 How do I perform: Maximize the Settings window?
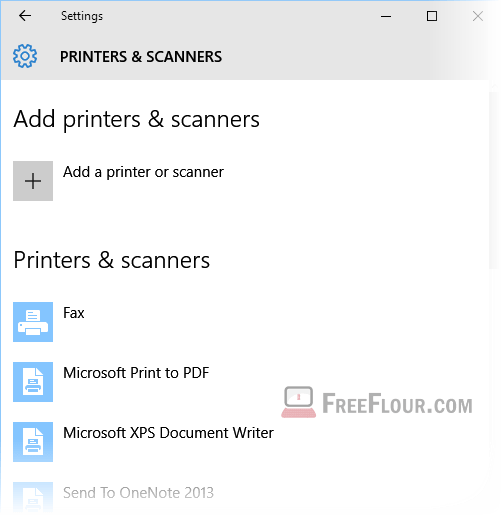tap(432, 16)
